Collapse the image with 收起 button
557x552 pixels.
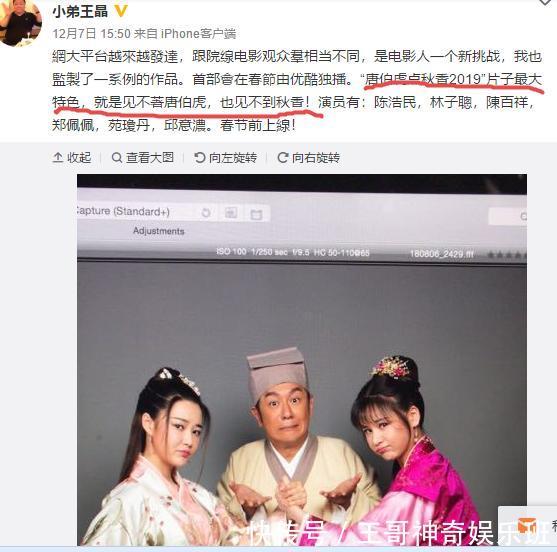[x=72, y=157]
